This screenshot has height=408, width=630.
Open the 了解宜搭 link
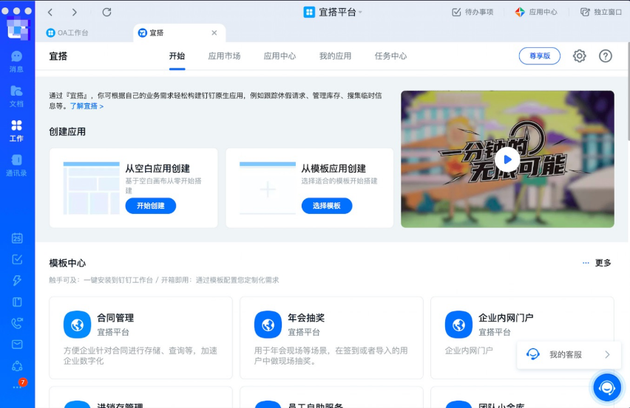point(87,106)
